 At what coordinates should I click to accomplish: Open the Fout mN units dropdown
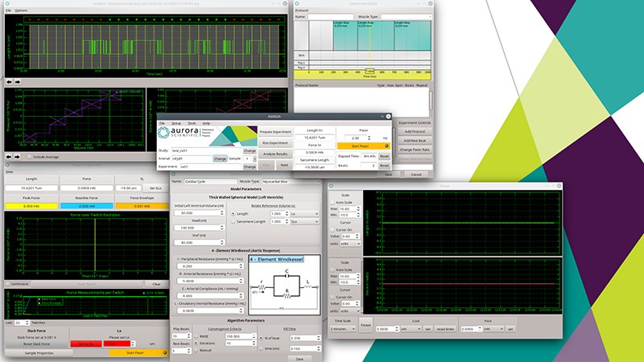point(493,329)
